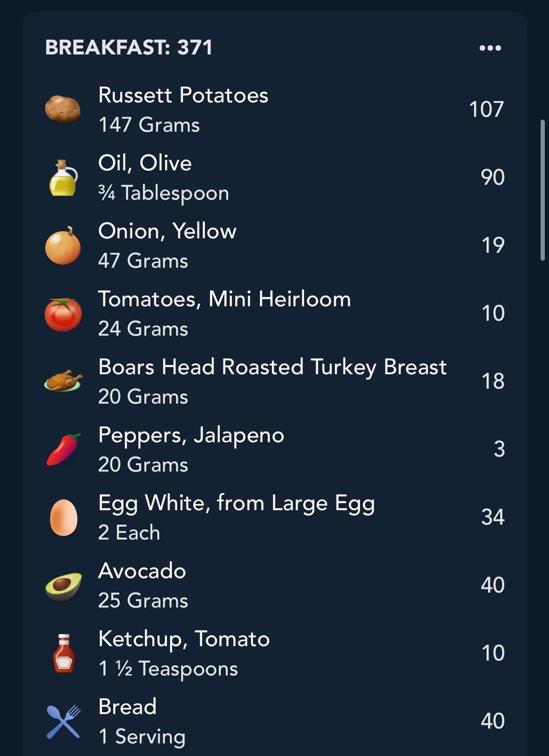Tap the olive oil bottle icon
The height and width of the screenshot is (756, 549).
tap(63, 177)
